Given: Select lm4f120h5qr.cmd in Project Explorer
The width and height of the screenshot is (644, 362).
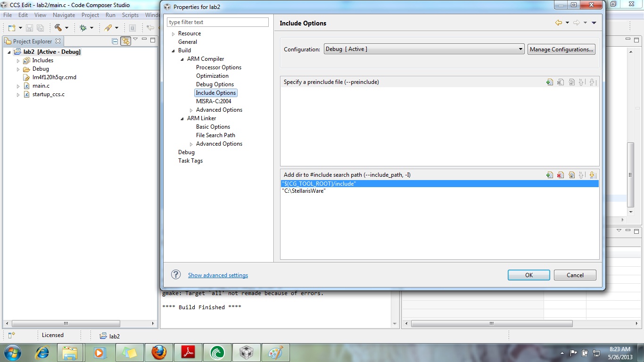Looking at the screenshot, I should click(54, 77).
